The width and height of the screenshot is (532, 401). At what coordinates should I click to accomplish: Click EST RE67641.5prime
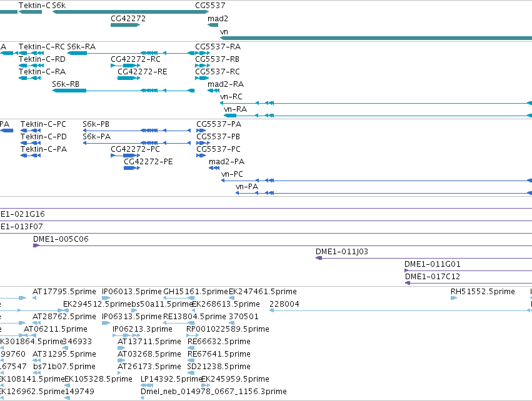click(191, 361)
